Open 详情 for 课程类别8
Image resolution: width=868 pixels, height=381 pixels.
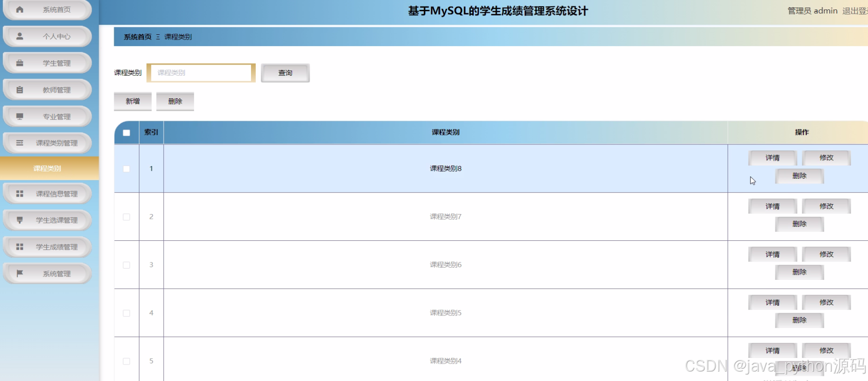(773, 158)
